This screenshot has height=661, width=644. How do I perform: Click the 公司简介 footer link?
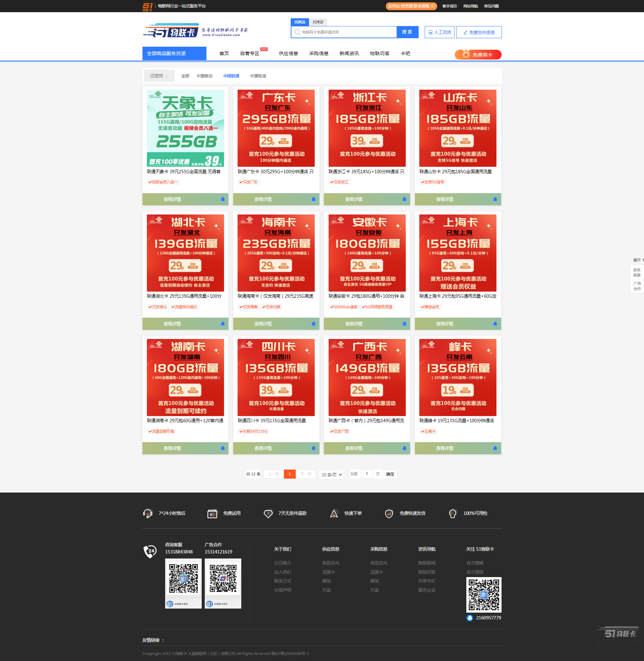[283, 563]
